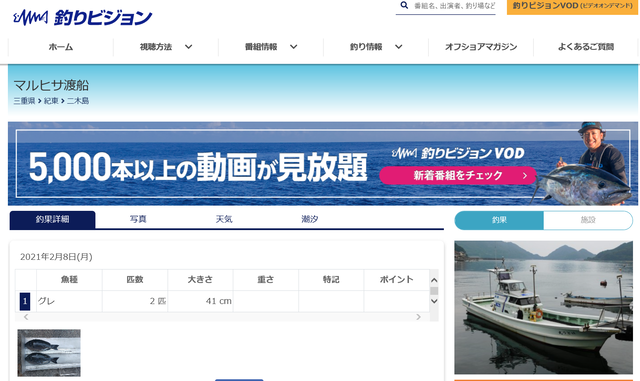Select 施設 toggle option

588,220
